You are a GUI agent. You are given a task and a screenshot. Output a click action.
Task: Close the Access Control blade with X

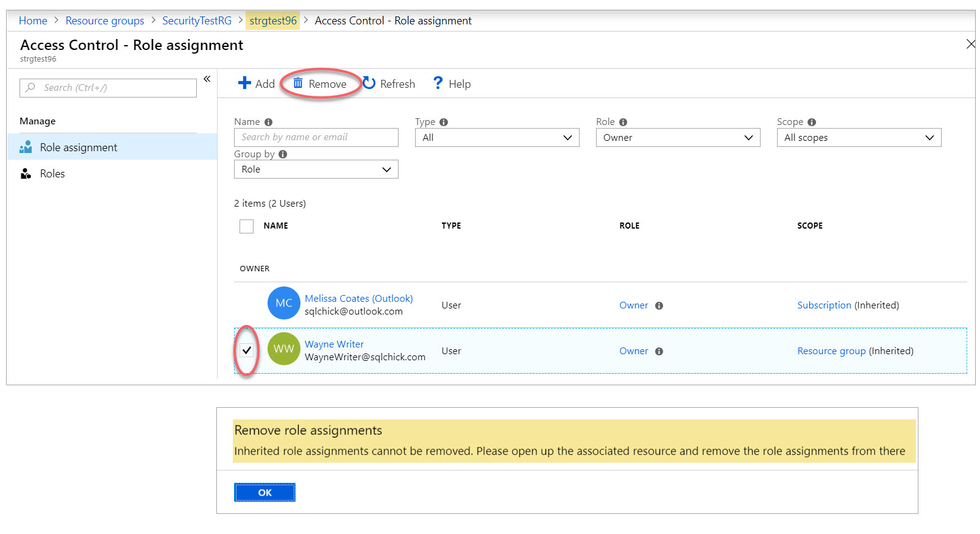pyautogui.click(x=970, y=44)
